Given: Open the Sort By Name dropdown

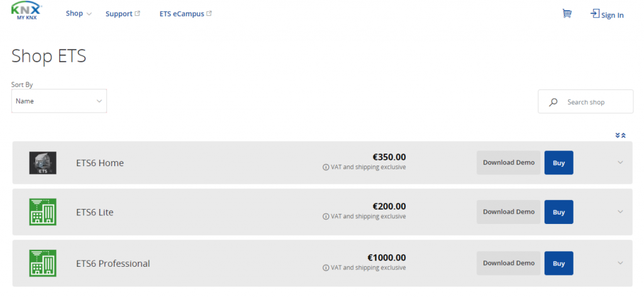Looking at the screenshot, I should pos(59,101).
